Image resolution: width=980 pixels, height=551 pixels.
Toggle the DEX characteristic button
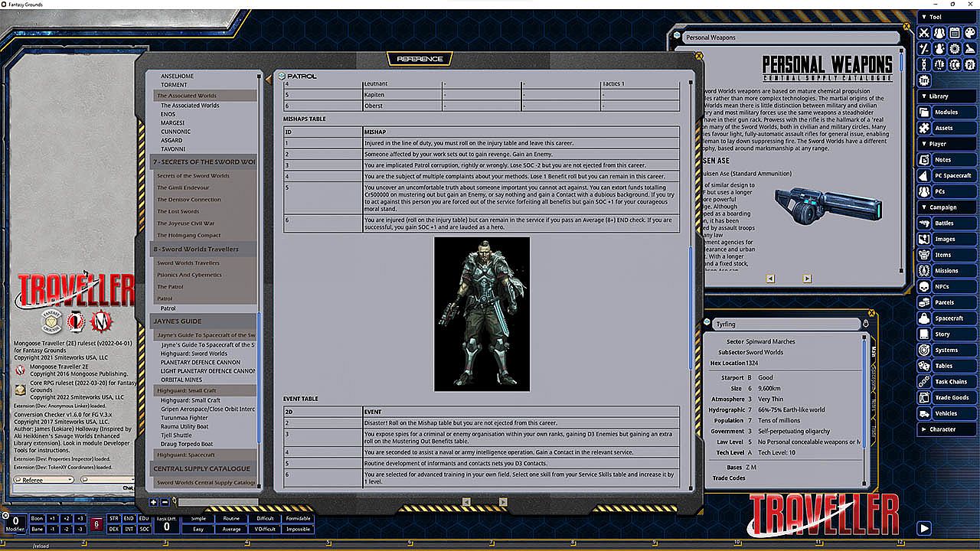(x=114, y=529)
